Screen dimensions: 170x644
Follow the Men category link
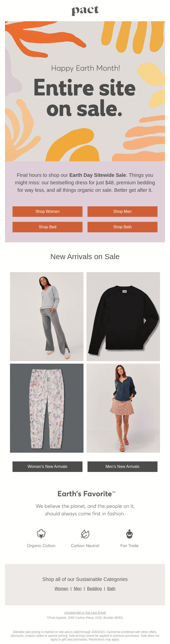[77, 589]
